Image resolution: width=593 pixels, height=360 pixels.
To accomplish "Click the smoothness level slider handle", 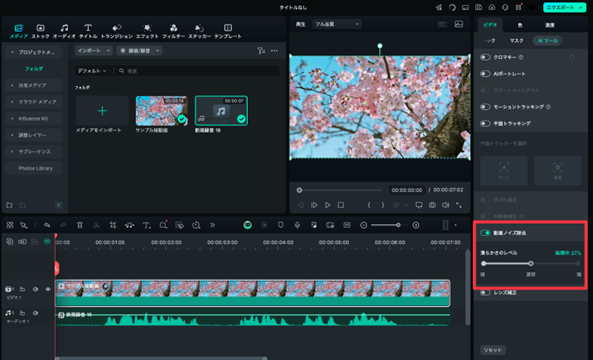I will tap(531, 264).
